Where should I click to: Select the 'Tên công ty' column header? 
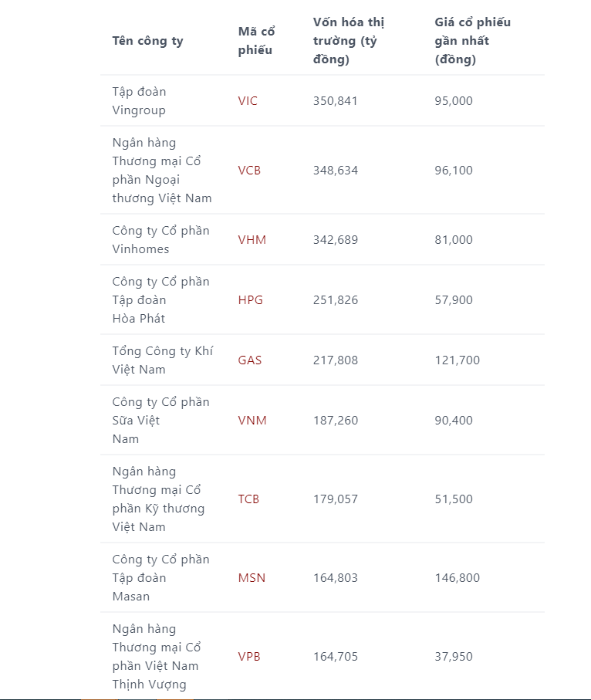click(x=148, y=41)
